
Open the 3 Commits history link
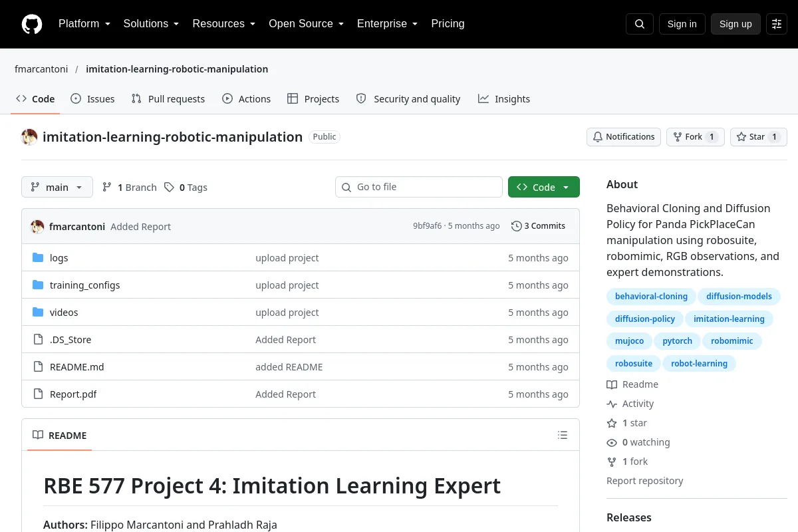(x=539, y=226)
